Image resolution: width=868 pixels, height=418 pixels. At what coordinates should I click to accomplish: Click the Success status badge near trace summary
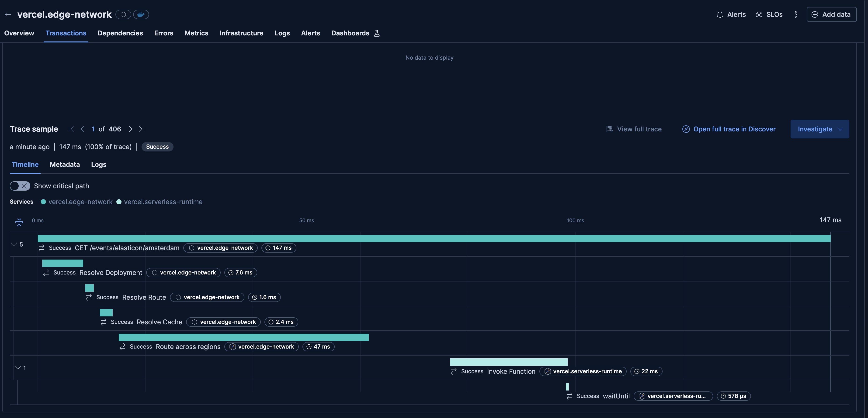click(157, 147)
